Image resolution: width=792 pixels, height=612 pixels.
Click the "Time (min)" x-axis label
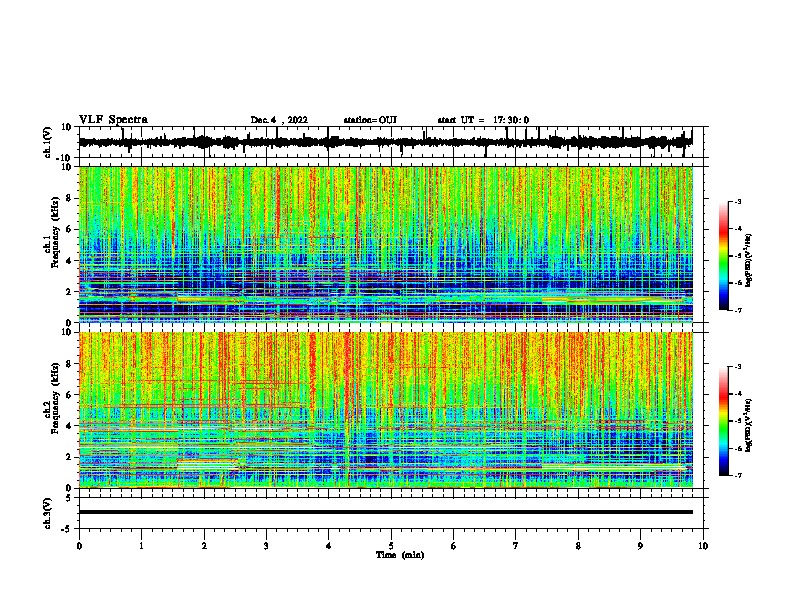click(x=400, y=555)
